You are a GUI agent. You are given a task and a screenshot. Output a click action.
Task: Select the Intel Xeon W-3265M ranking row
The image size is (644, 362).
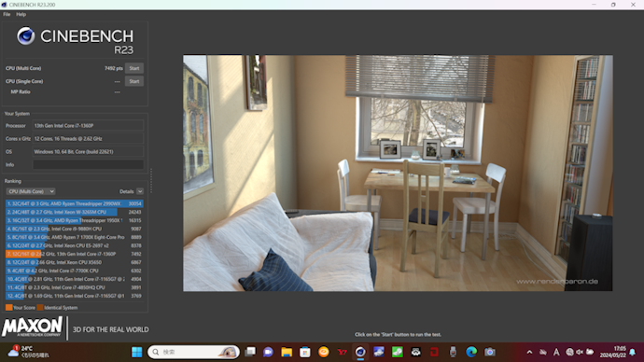pyautogui.click(x=75, y=212)
